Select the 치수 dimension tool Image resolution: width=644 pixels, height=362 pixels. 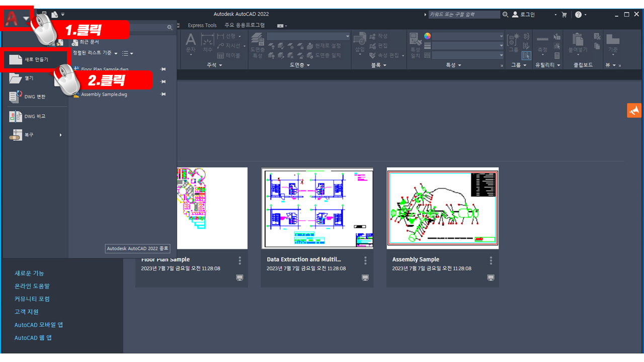click(x=207, y=42)
